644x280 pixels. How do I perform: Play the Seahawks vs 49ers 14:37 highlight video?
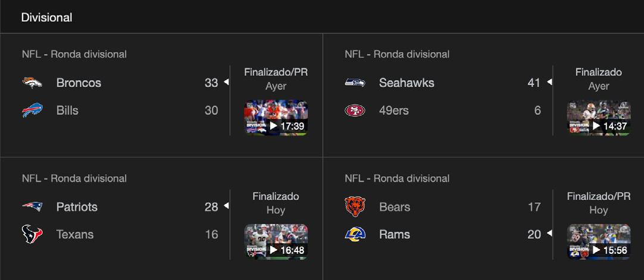coord(598,118)
